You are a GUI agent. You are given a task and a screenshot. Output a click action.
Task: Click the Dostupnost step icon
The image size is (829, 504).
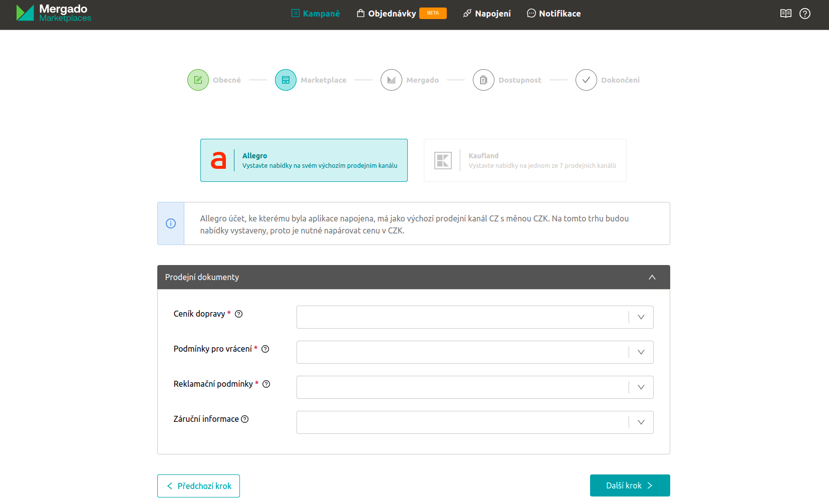point(483,80)
